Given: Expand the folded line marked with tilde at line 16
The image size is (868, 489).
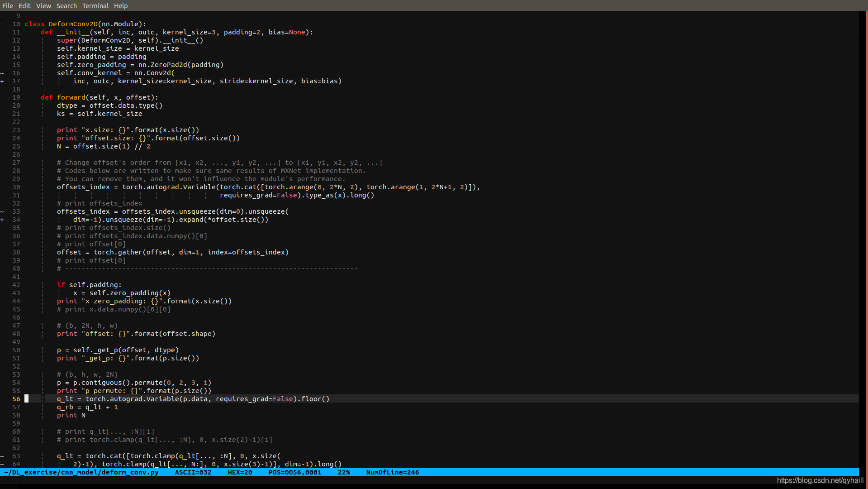Looking at the screenshot, I should tap(3, 72).
